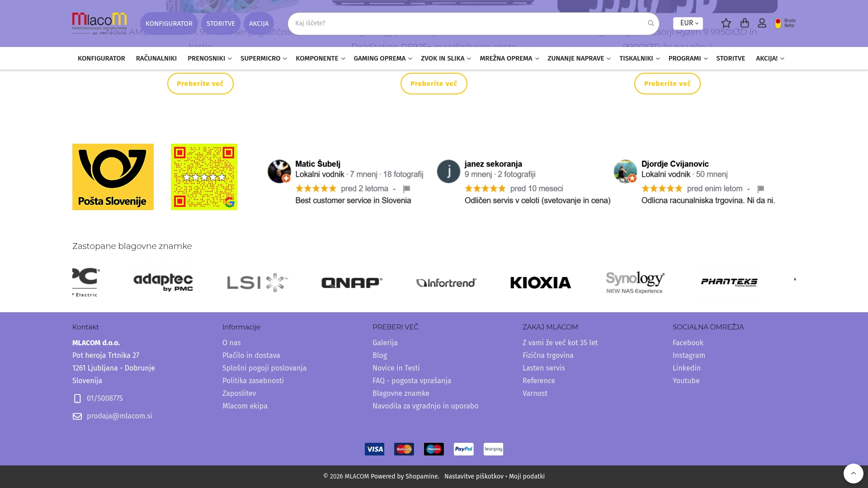
Task: Select KONFIGURATOR in the navigation bar
Action: tap(101, 58)
